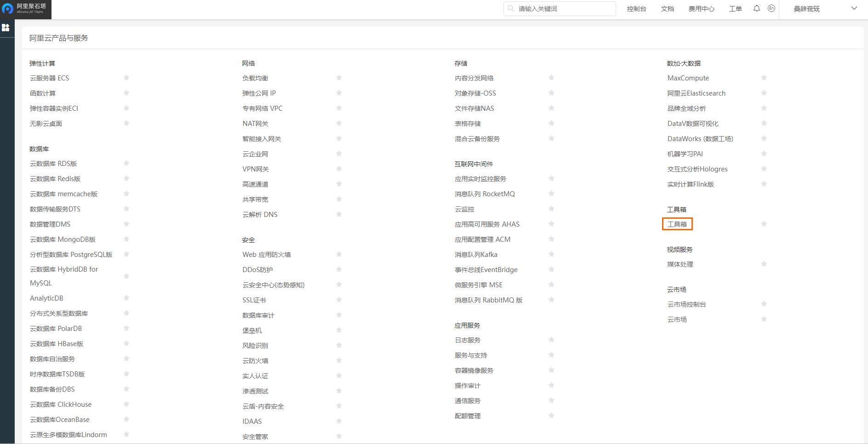Star the 云监控 service
This screenshot has width=868, height=444.
pos(551,209)
